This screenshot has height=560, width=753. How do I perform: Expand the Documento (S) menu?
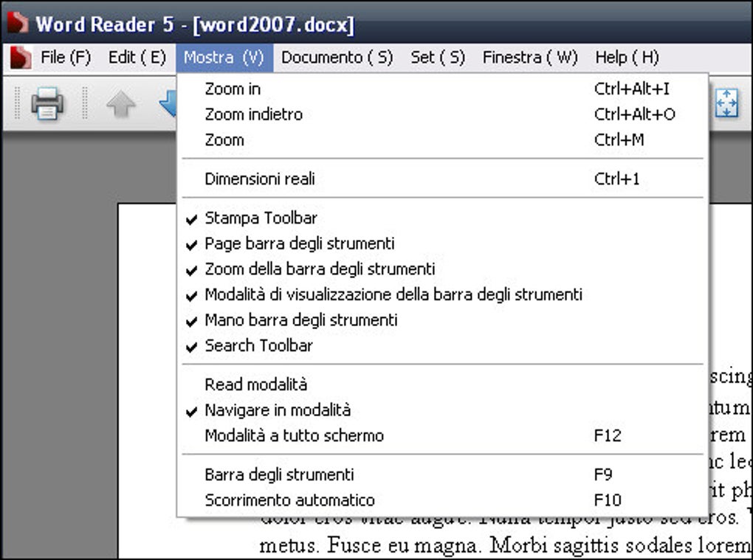[x=337, y=58]
